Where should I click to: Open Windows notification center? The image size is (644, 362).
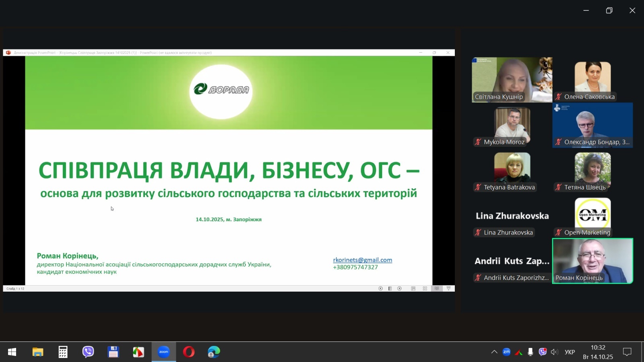tap(627, 352)
